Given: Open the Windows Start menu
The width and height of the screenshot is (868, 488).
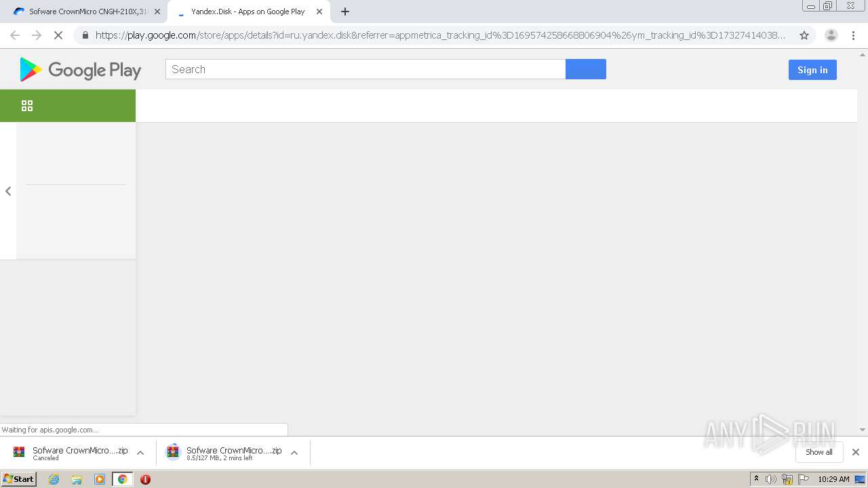Looking at the screenshot, I should [x=19, y=479].
